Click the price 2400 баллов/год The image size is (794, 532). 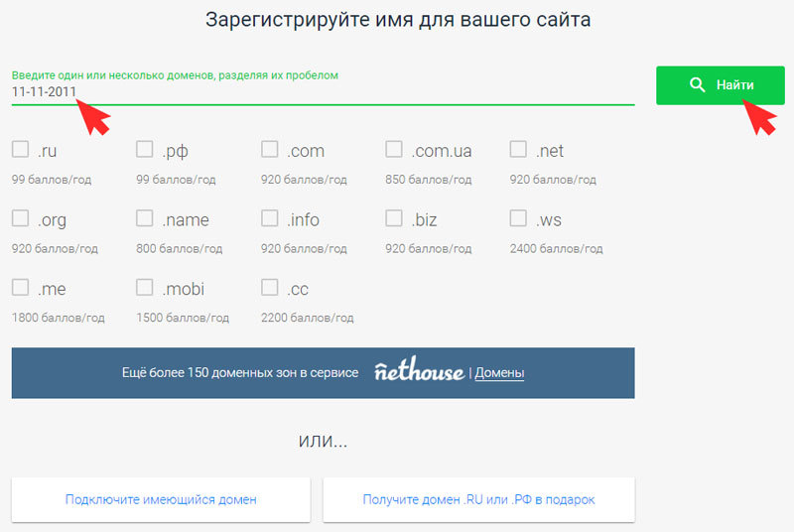[557, 248]
